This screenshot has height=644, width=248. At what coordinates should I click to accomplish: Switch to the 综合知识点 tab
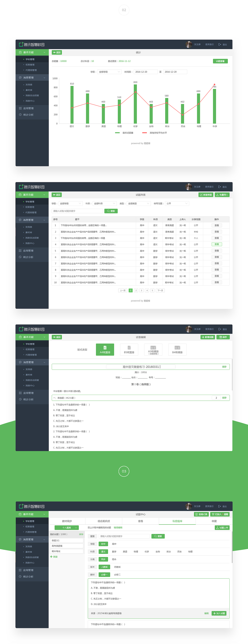point(104,521)
